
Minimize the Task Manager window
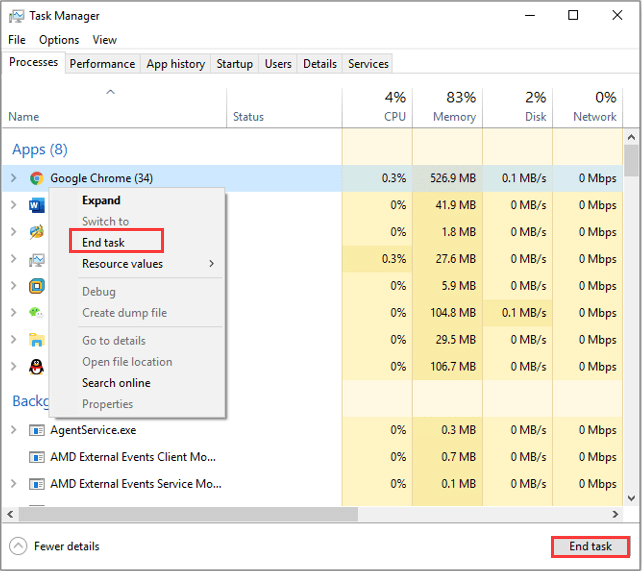point(530,16)
